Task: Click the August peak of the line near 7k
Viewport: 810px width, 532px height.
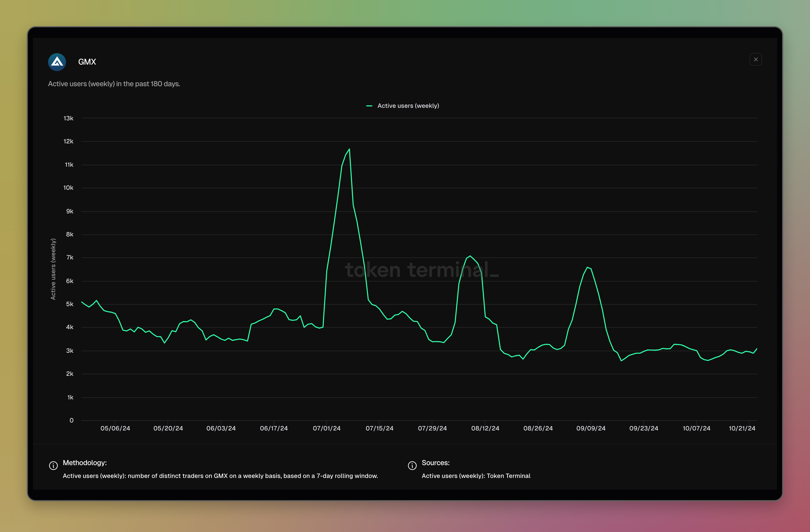Action: point(470,256)
